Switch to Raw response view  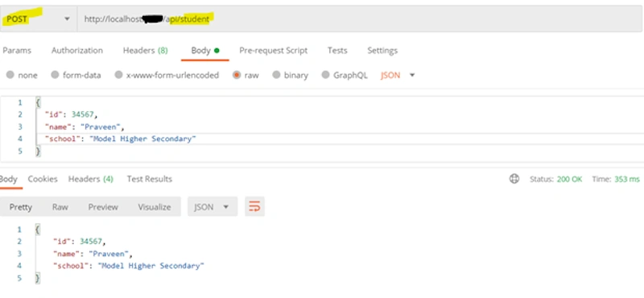(x=60, y=207)
